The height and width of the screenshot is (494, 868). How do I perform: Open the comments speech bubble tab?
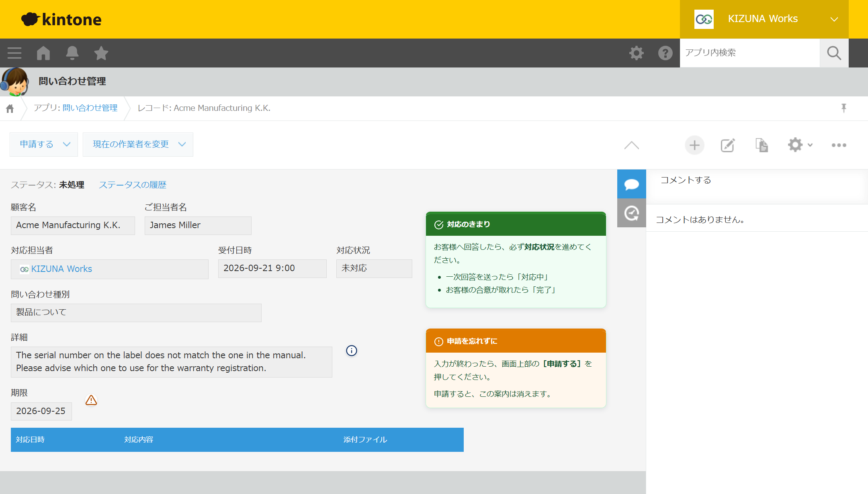[632, 184]
